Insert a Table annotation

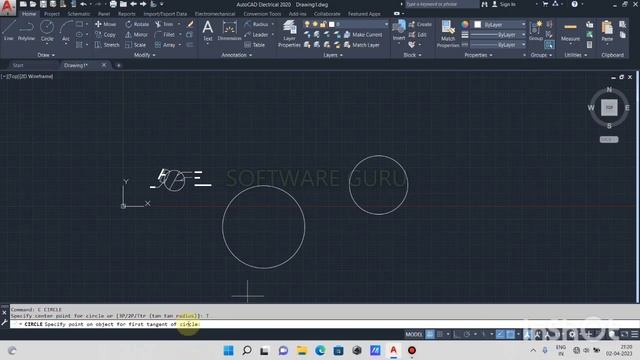click(x=255, y=45)
